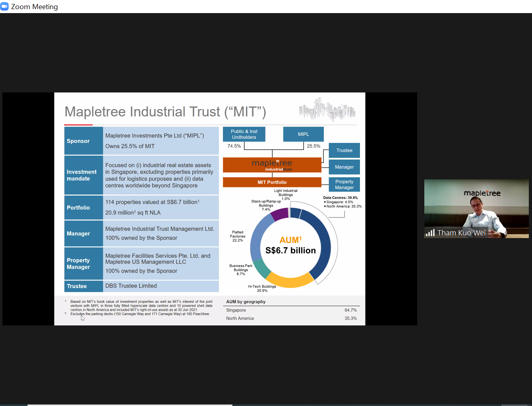
Task: Click the '20.9 million sq ft NLA' line
Action: 133,213
